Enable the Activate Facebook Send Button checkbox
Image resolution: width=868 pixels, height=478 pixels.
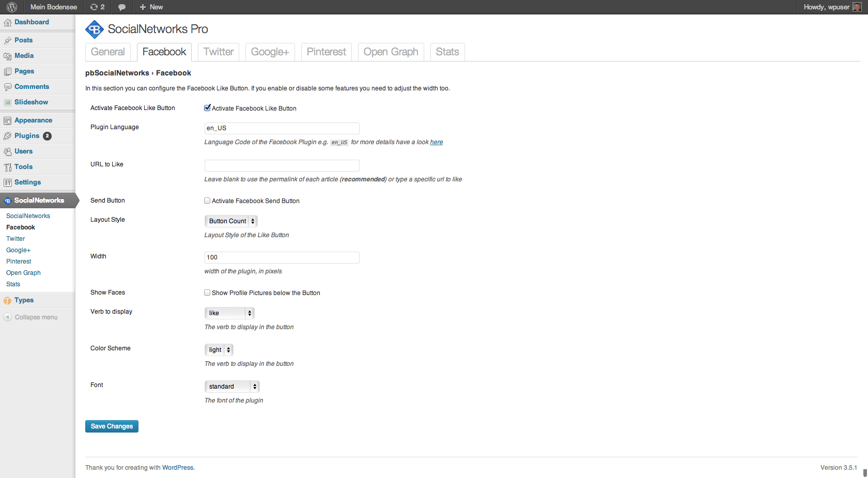click(207, 201)
